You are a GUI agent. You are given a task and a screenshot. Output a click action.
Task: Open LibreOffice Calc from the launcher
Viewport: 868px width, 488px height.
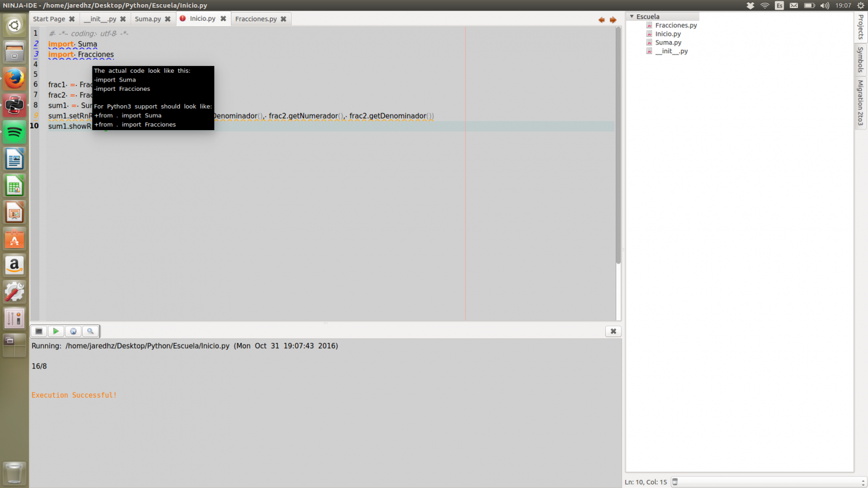[x=14, y=186]
